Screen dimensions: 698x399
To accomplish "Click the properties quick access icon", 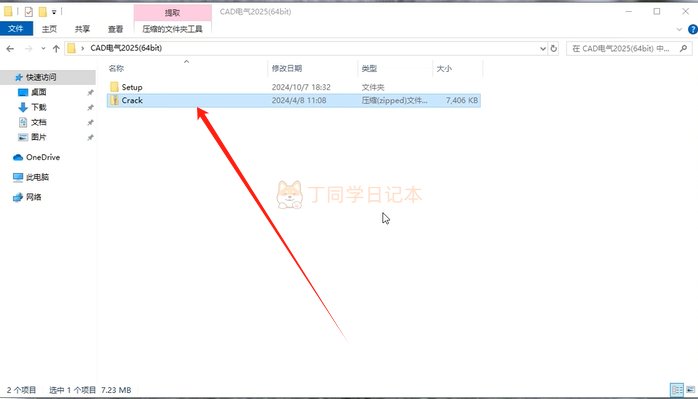I will [x=29, y=12].
